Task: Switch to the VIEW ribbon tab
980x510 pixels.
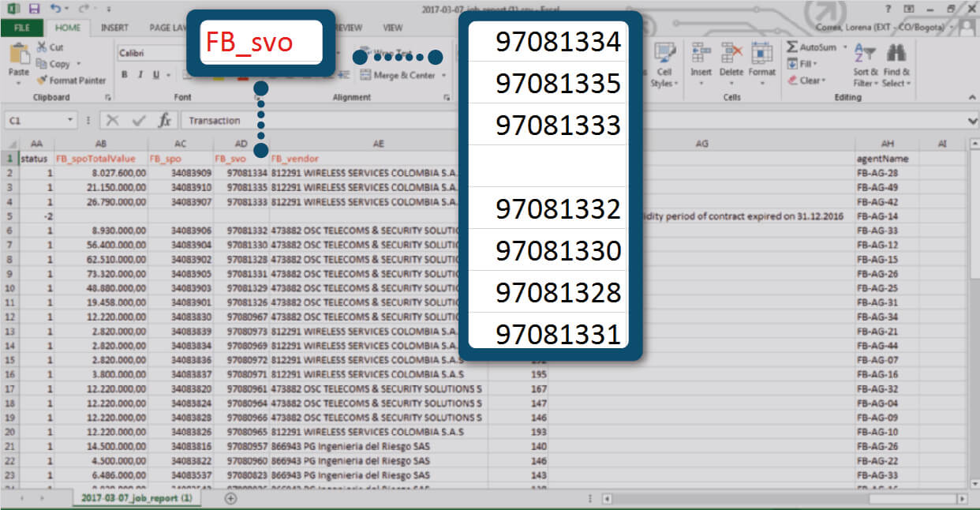Action: click(392, 28)
